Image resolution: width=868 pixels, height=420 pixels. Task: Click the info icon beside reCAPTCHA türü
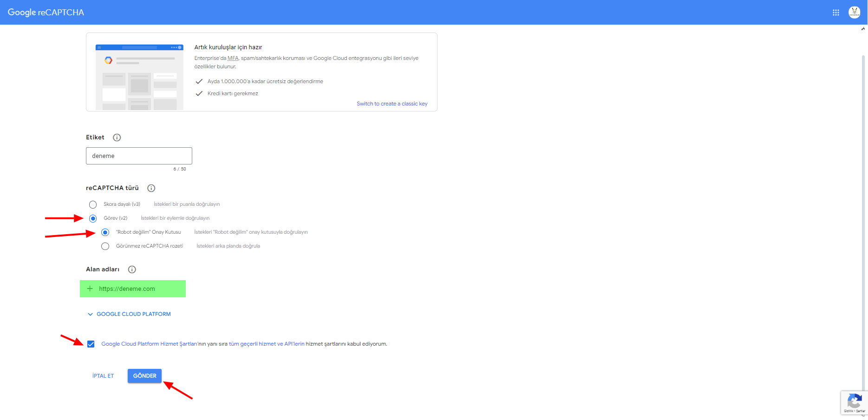pos(151,188)
